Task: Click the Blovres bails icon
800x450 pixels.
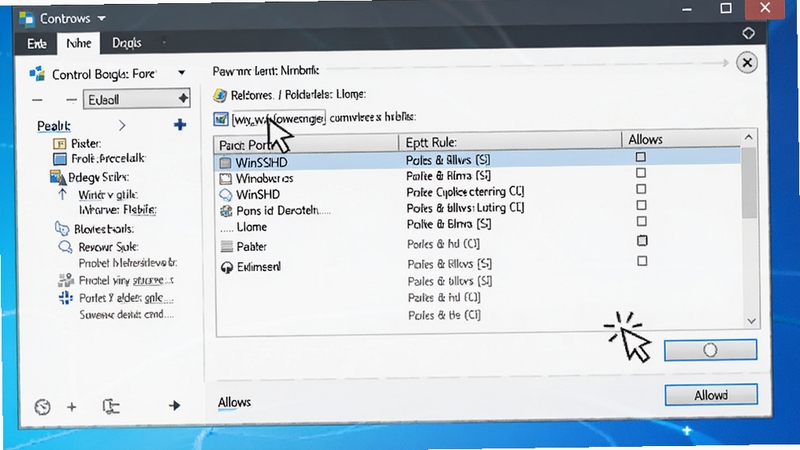Action: 62,229
